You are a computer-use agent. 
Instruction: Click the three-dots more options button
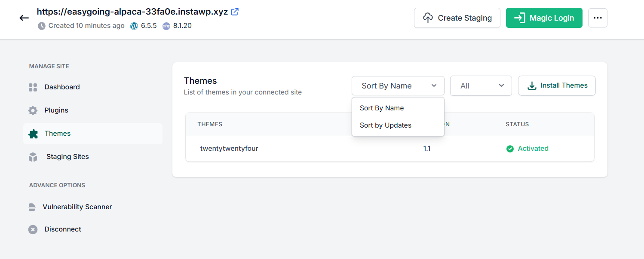click(x=598, y=18)
